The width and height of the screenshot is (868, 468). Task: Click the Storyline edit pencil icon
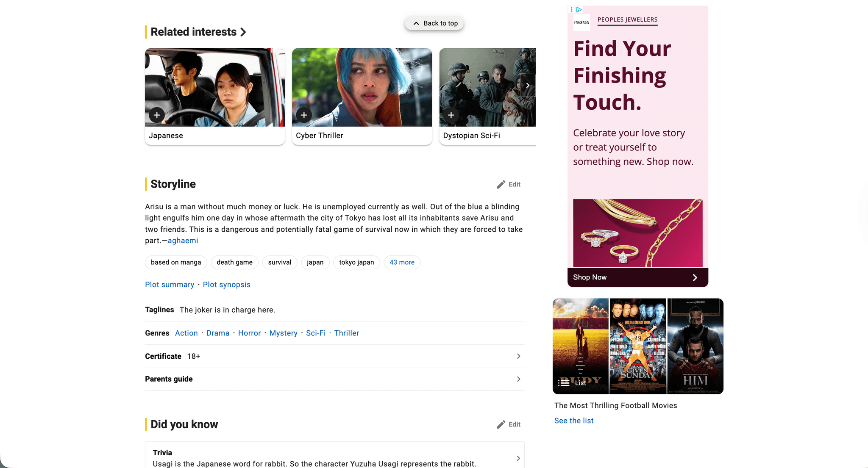pos(501,184)
